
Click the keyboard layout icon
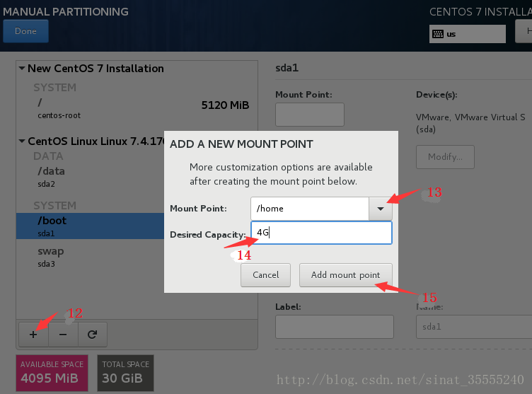[x=438, y=34]
